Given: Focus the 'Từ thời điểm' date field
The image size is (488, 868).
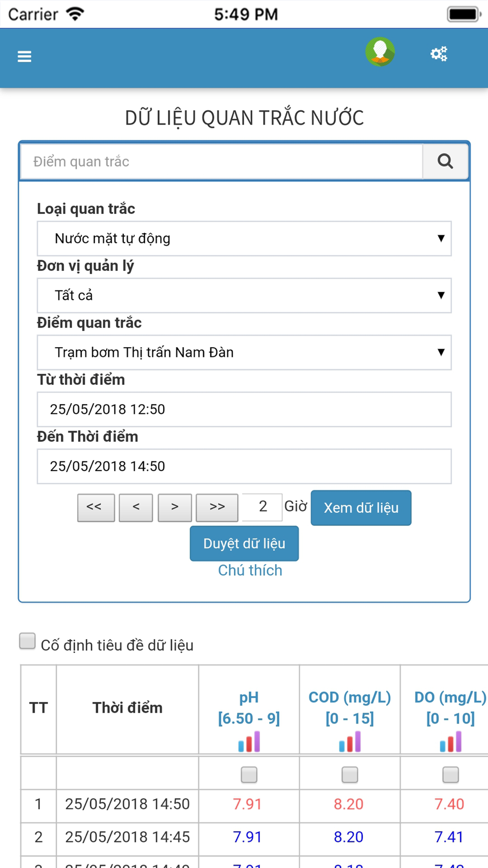Looking at the screenshot, I should (244, 409).
